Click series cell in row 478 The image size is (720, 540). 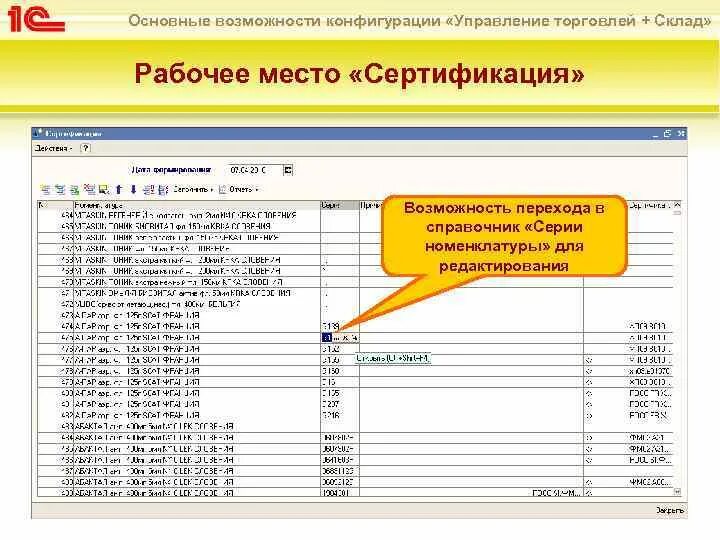click(340, 371)
